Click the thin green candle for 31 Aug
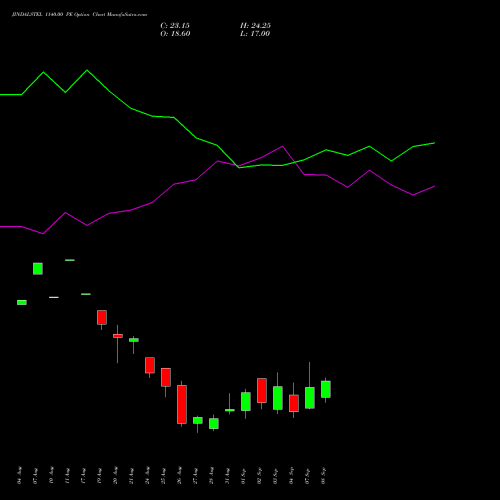Screen dimensions: 500x500 coord(230,410)
